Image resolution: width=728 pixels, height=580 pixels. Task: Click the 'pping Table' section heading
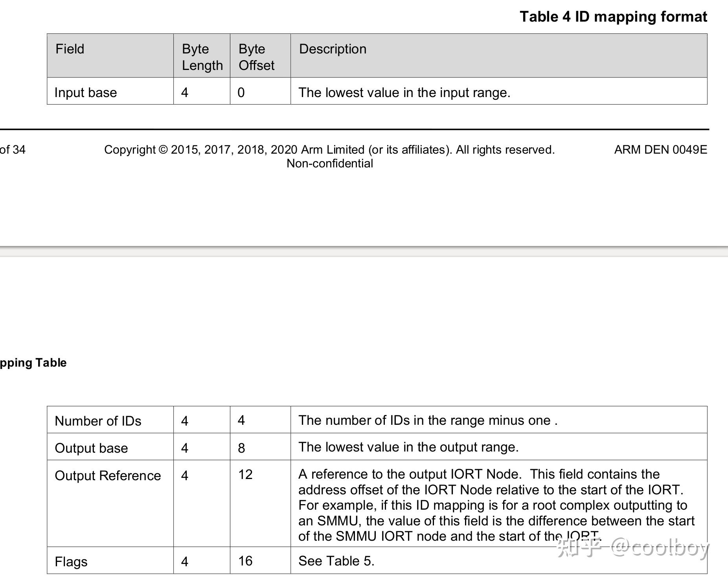[33, 362]
